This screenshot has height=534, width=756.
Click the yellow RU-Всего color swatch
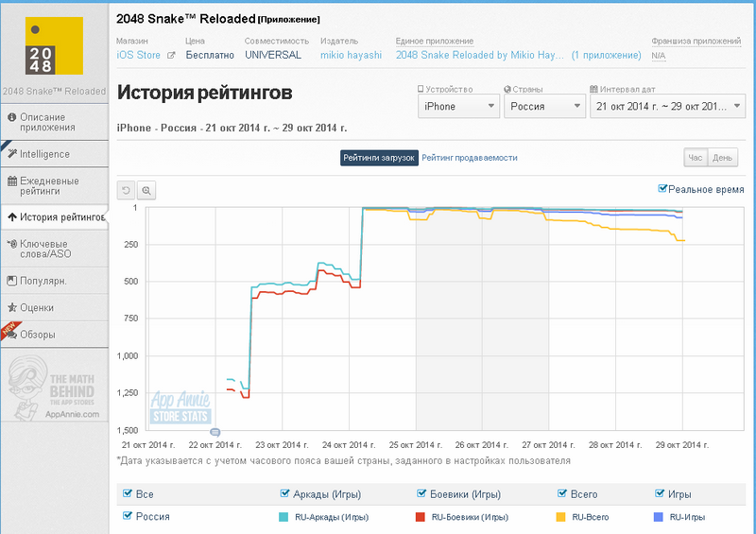[560, 517]
